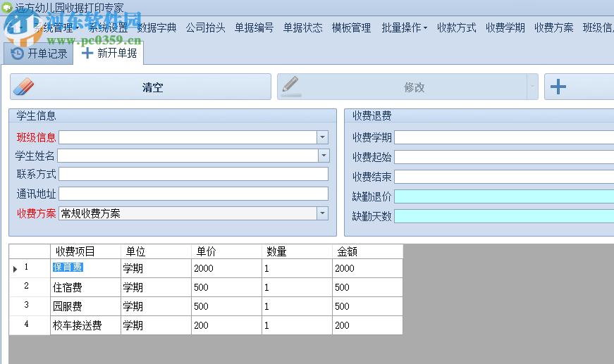This screenshot has height=364, width=614.
Task: Click the 联系方式 input field
Action: (x=193, y=175)
